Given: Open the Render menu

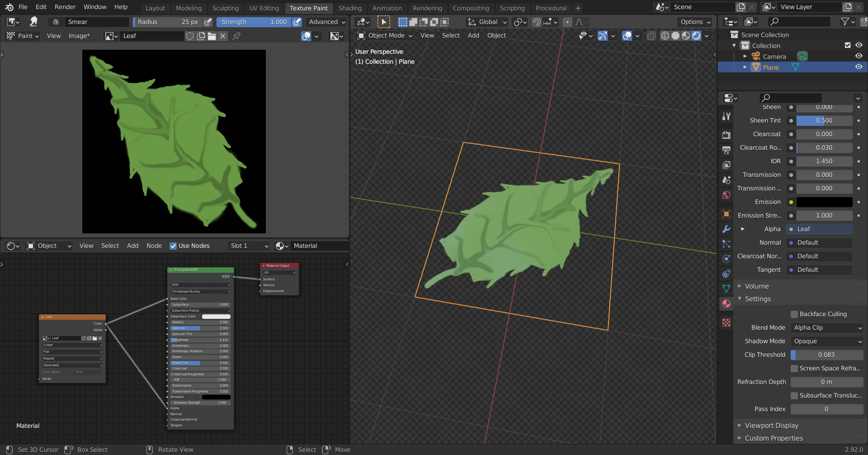Looking at the screenshot, I should (65, 7).
